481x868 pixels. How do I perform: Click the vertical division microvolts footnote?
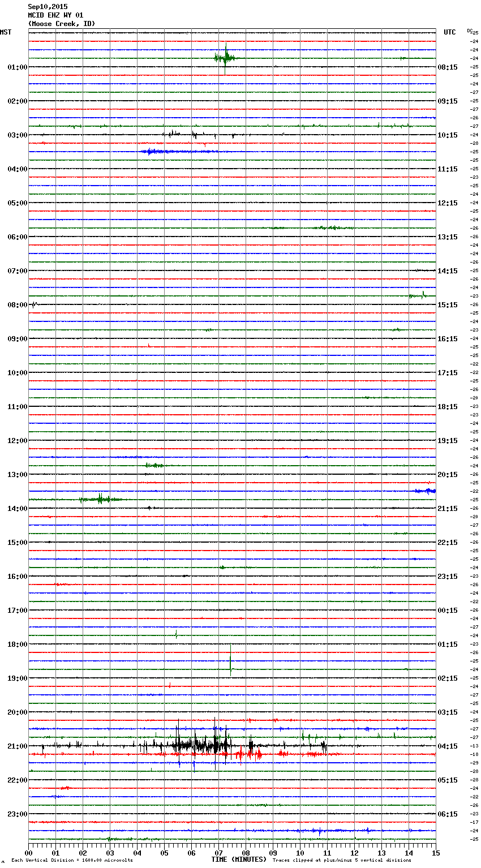(72, 861)
